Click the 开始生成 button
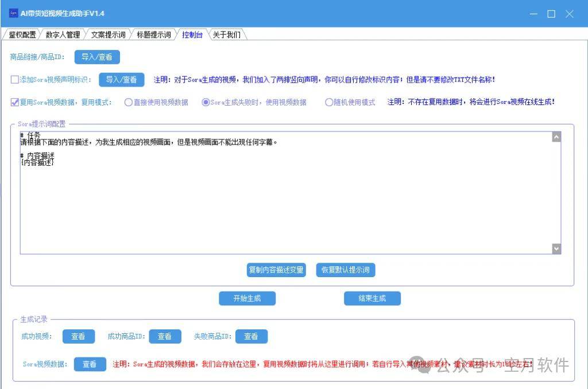The width and height of the screenshot is (588, 389). pos(247,298)
